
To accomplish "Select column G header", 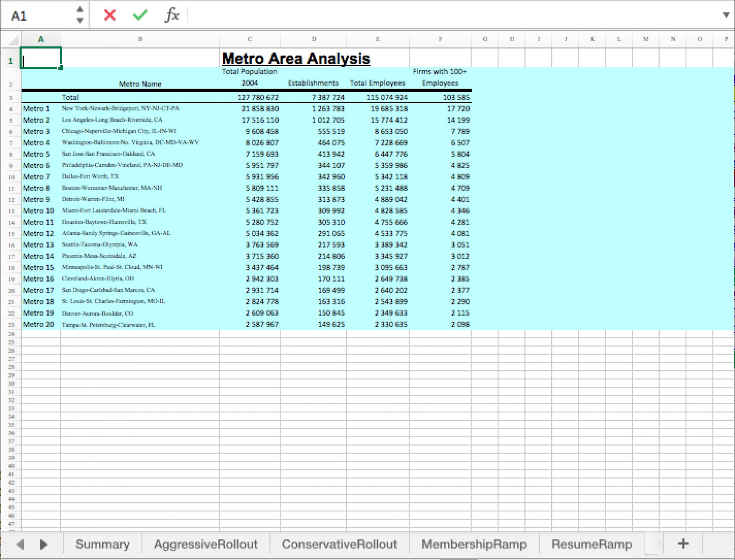I will tap(485, 39).
